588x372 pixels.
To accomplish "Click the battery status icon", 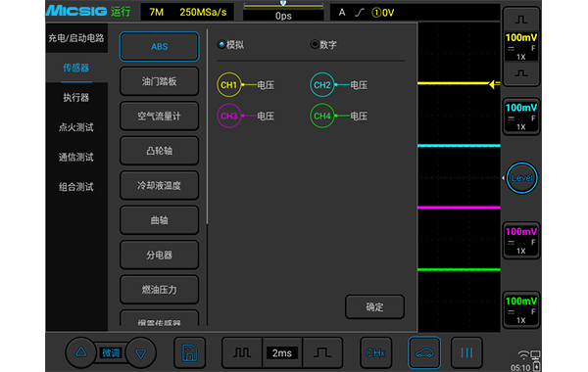I will click(x=537, y=365).
